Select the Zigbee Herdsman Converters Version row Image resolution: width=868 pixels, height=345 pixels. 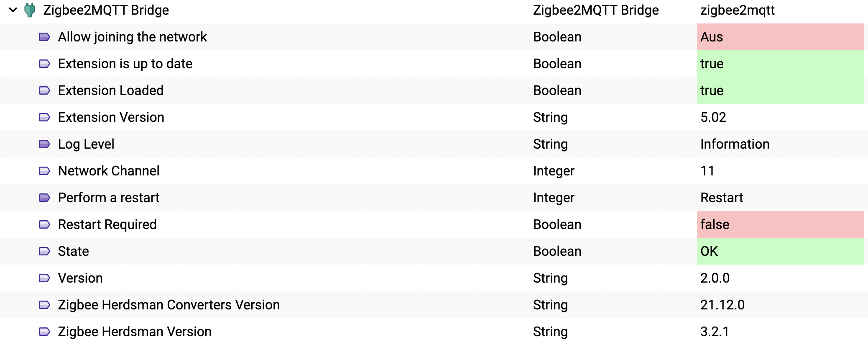(434, 305)
